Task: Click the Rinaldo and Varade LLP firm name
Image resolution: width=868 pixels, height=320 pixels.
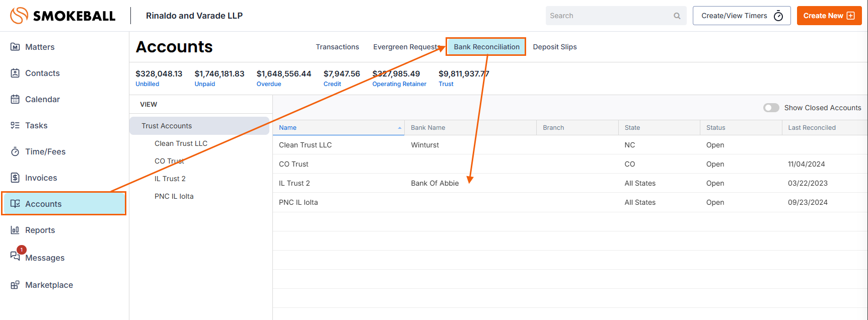Action: (x=194, y=16)
